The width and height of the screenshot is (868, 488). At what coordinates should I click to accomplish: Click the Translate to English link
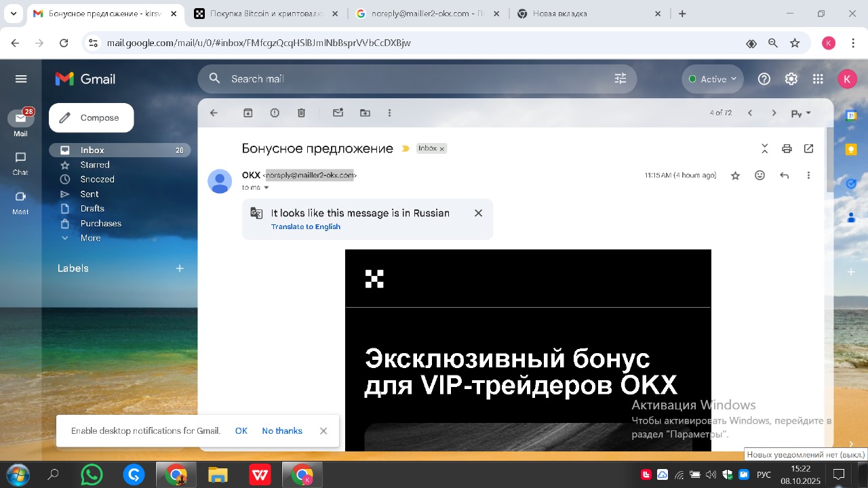pyautogui.click(x=306, y=226)
